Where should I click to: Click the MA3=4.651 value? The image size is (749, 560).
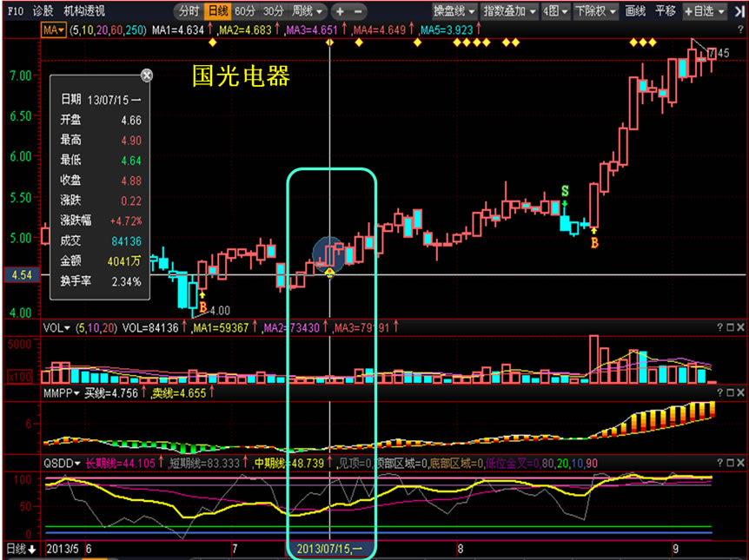(x=311, y=30)
